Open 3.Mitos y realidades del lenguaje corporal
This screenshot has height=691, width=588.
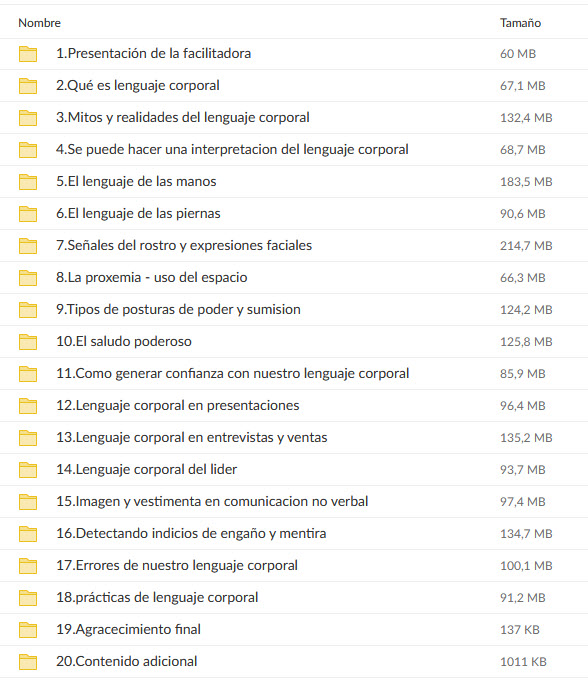182,118
